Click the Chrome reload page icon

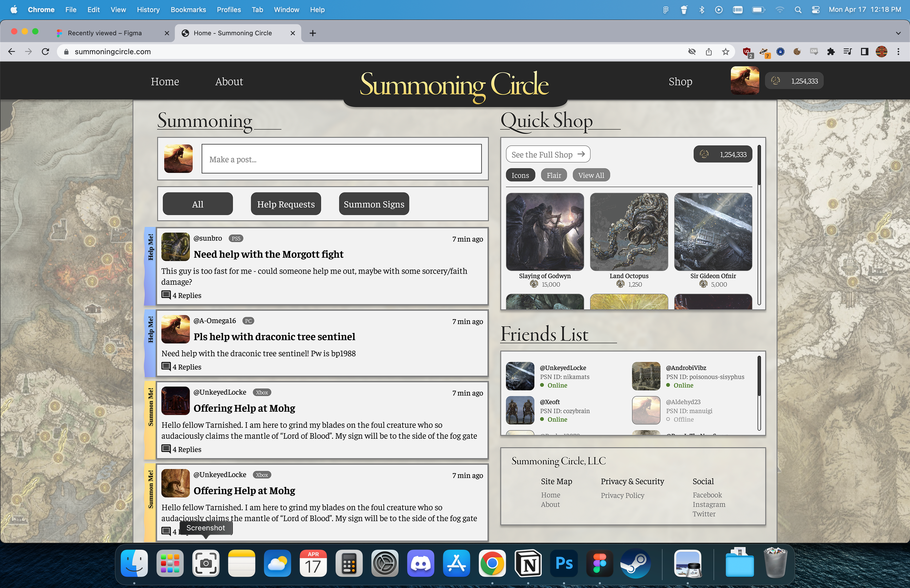click(x=45, y=52)
